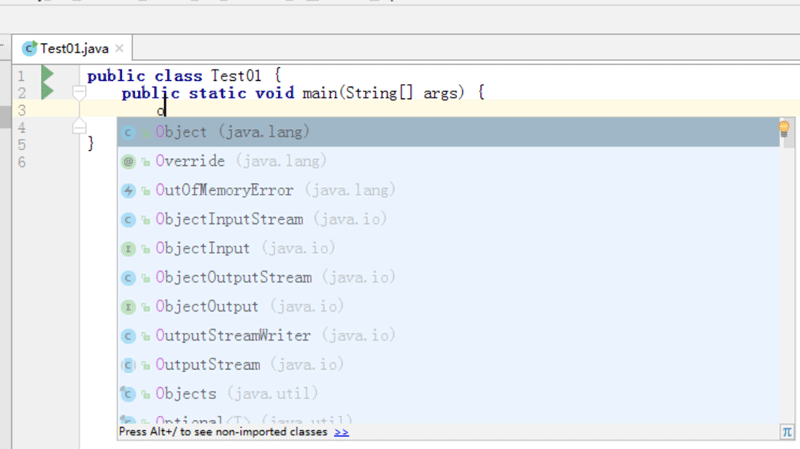Click the >> link for non-imported classes
The image size is (800, 449).
tap(341, 432)
